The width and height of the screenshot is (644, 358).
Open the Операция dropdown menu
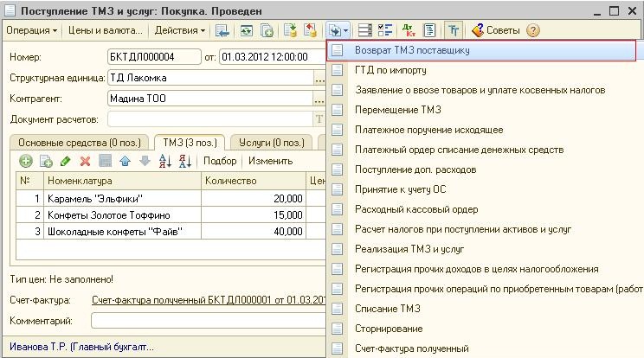coord(32,30)
